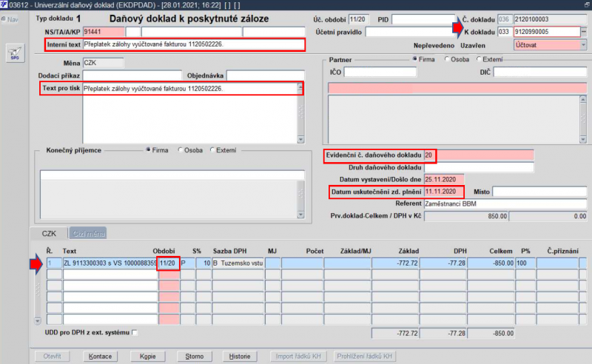Click the K dokladu number field 9120990005
Screen dimensions: 592x364
pos(547,32)
